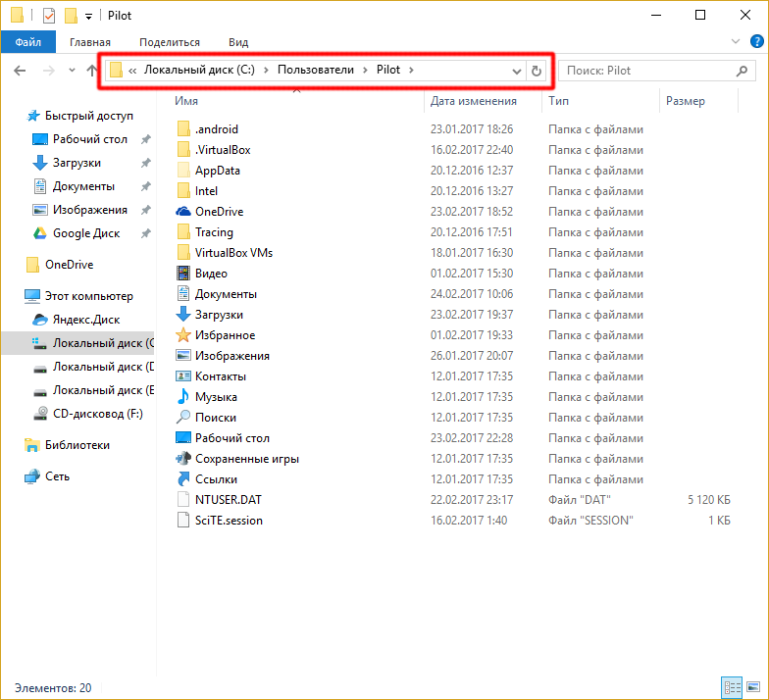Select Pilot breadcrumb segment
The height and width of the screenshot is (700, 769).
(388, 70)
